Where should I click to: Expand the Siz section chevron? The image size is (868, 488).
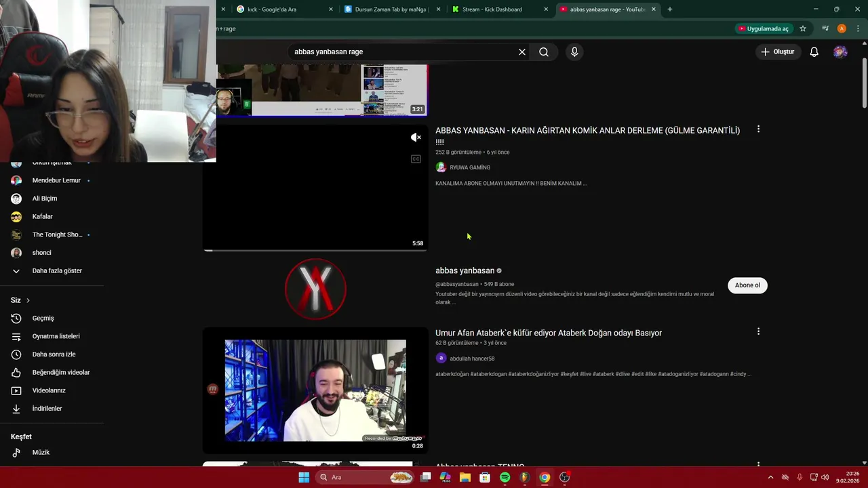point(28,300)
